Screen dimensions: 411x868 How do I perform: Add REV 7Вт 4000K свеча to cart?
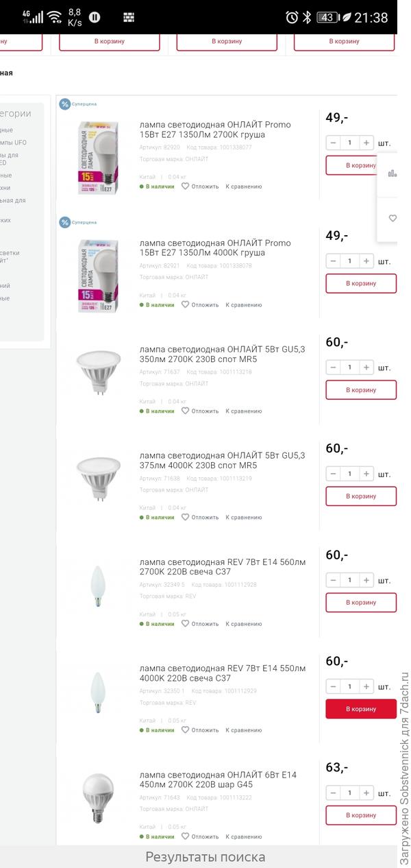360,709
